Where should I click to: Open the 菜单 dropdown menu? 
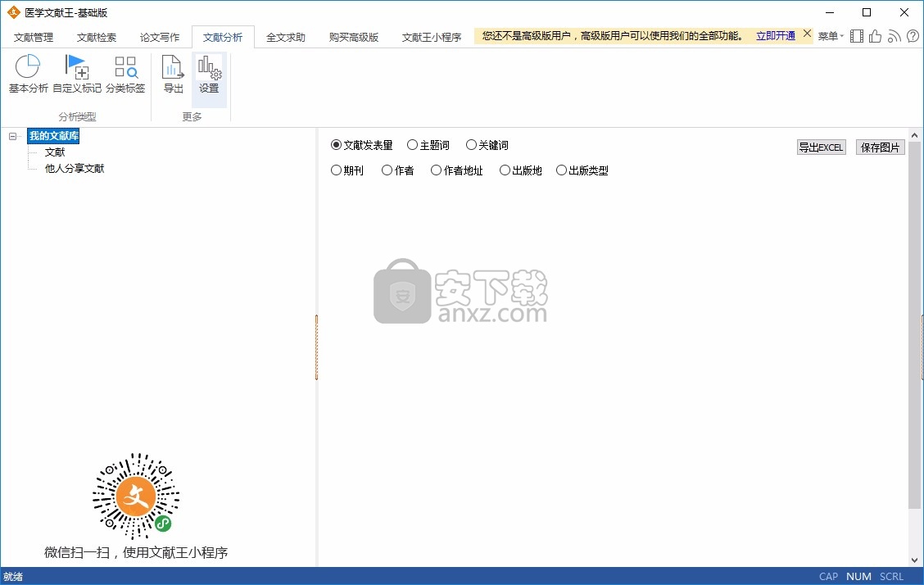coord(831,37)
